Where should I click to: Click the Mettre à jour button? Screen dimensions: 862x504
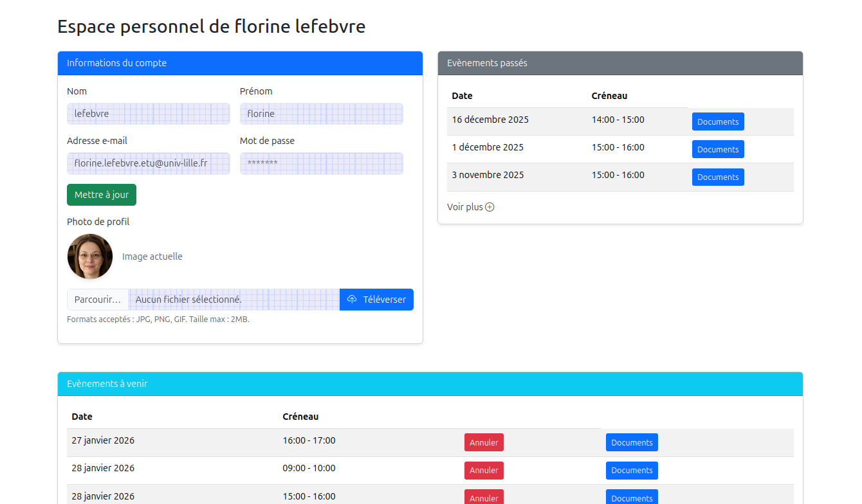click(x=102, y=195)
